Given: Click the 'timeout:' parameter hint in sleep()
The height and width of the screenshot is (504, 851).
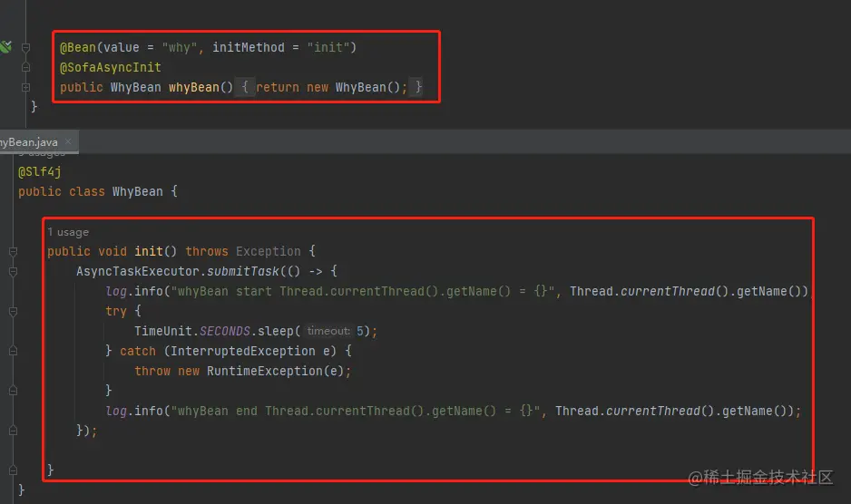Looking at the screenshot, I should (x=328, y=331).
